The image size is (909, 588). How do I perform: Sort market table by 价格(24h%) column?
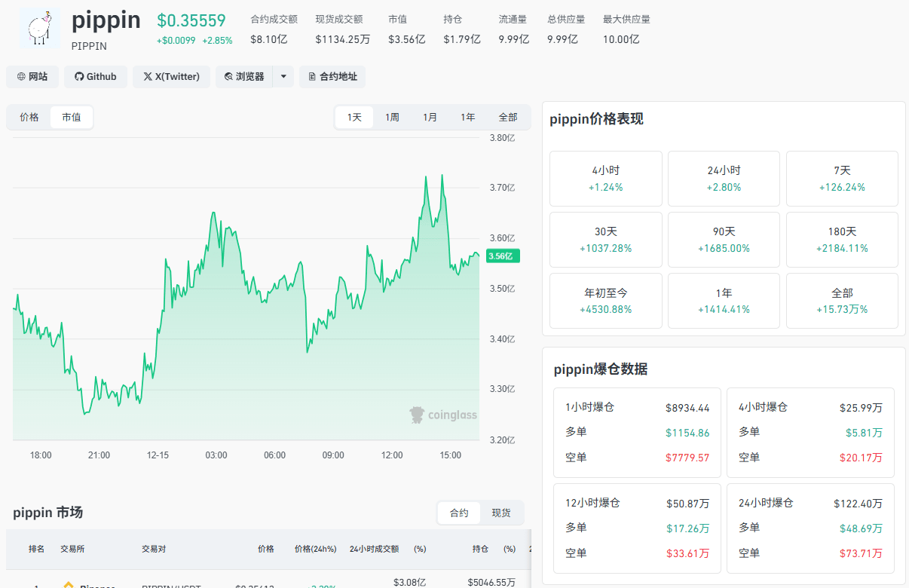click(x=315, y=549)
